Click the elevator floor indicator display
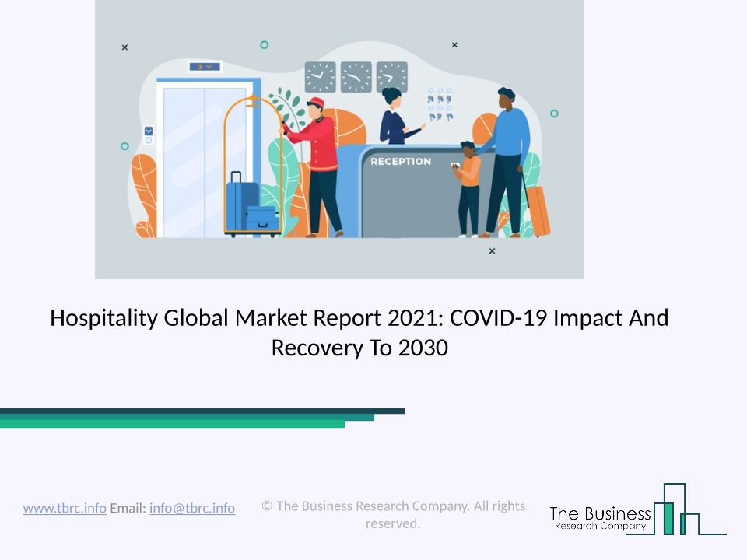This screenshot has height=560, width=747. (x=205, y=67)
